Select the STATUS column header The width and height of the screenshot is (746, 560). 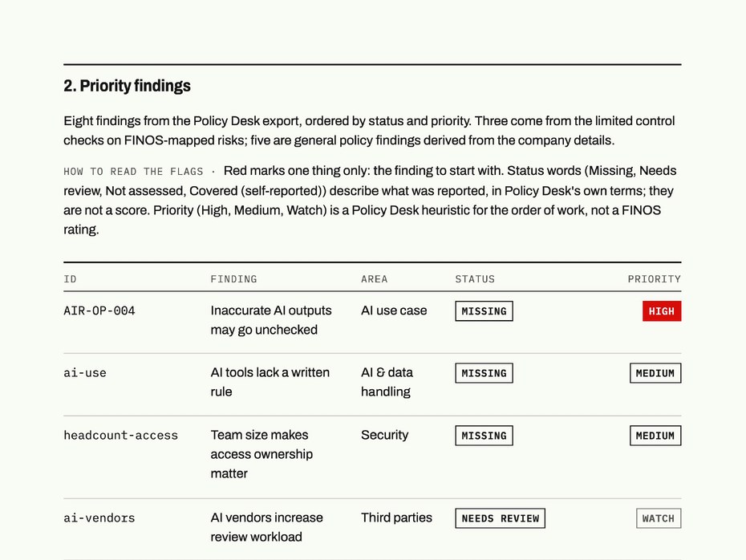pos(475,279)
